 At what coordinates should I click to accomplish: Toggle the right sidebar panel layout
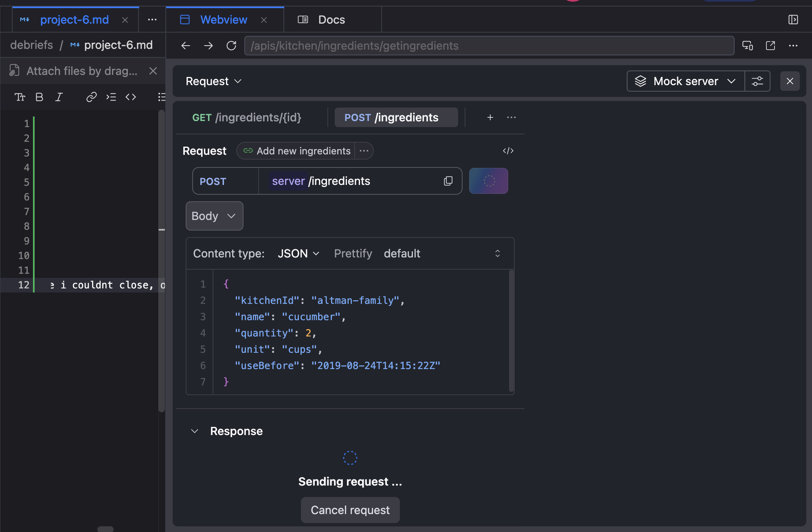point(793,20)
